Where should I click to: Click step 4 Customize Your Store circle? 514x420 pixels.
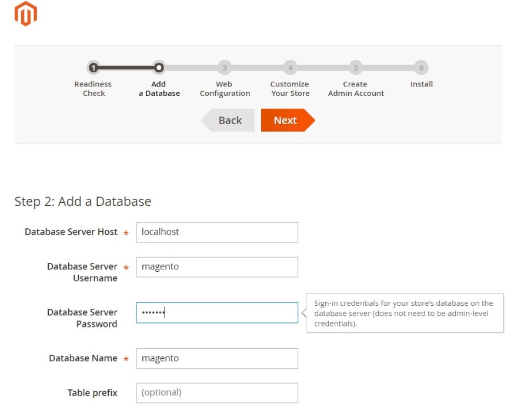290,68
